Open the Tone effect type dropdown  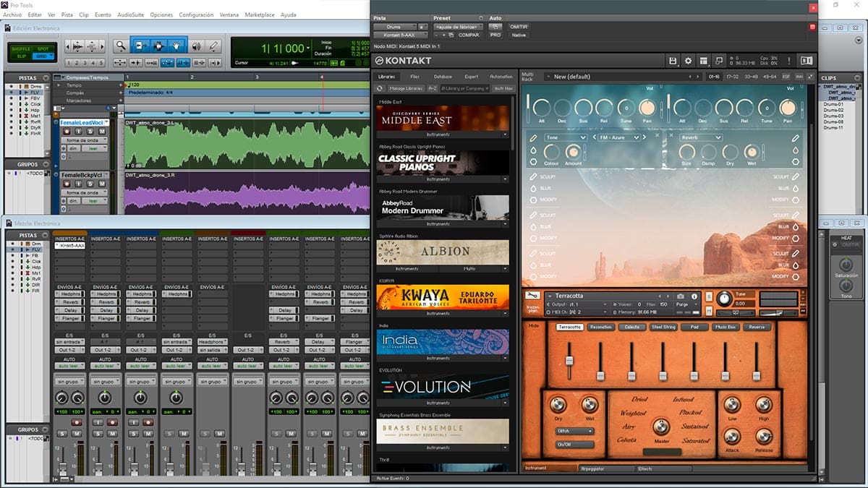566,137
